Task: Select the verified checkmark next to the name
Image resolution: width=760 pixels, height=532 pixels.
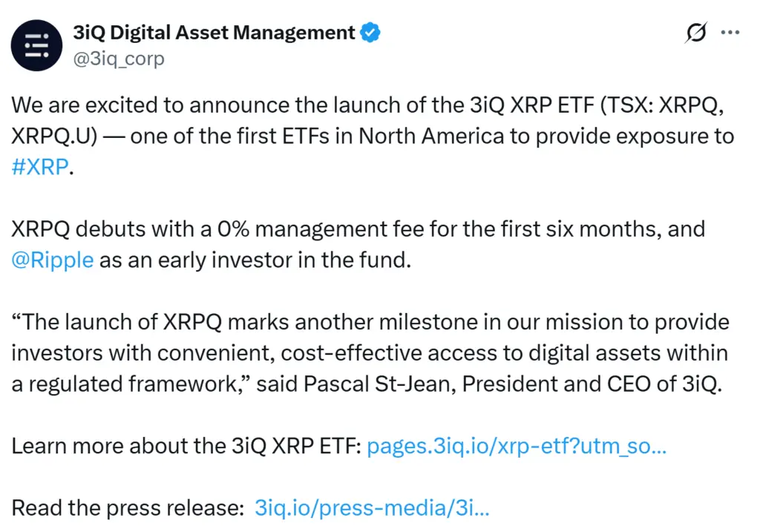Action: coord(369,33)
